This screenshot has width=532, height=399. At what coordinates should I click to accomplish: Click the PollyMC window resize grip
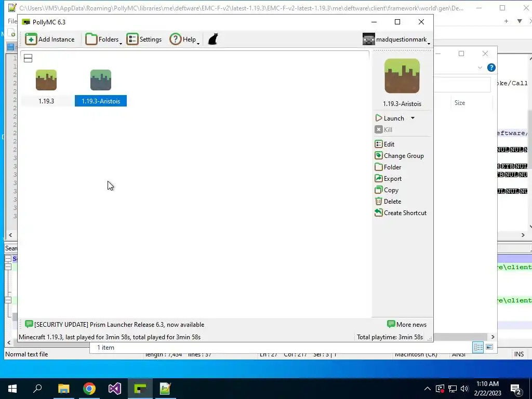point(430,338)
